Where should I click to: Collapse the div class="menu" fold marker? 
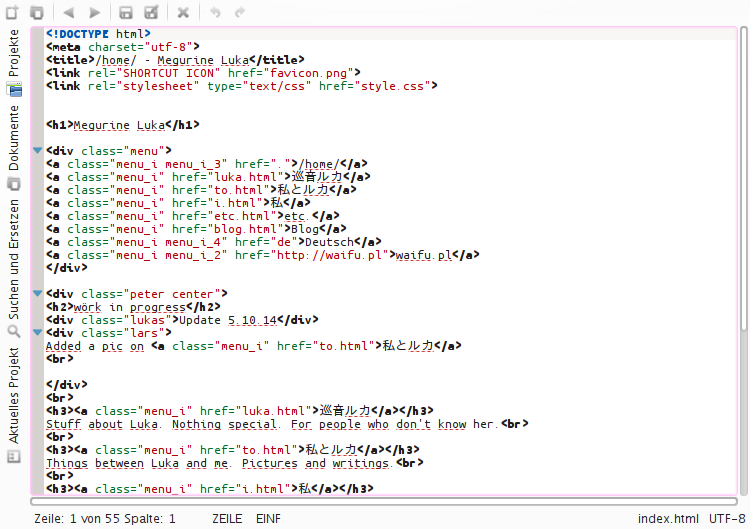click(38, 151)
